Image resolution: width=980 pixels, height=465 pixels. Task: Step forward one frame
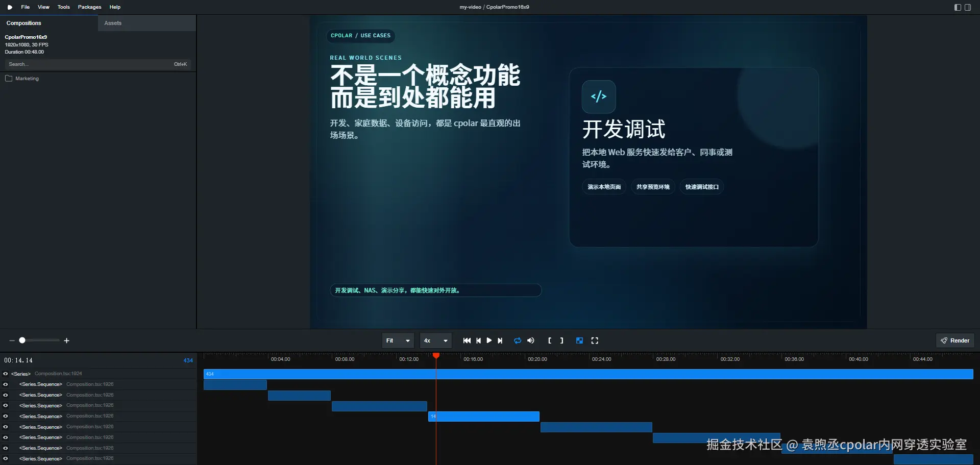500,340
